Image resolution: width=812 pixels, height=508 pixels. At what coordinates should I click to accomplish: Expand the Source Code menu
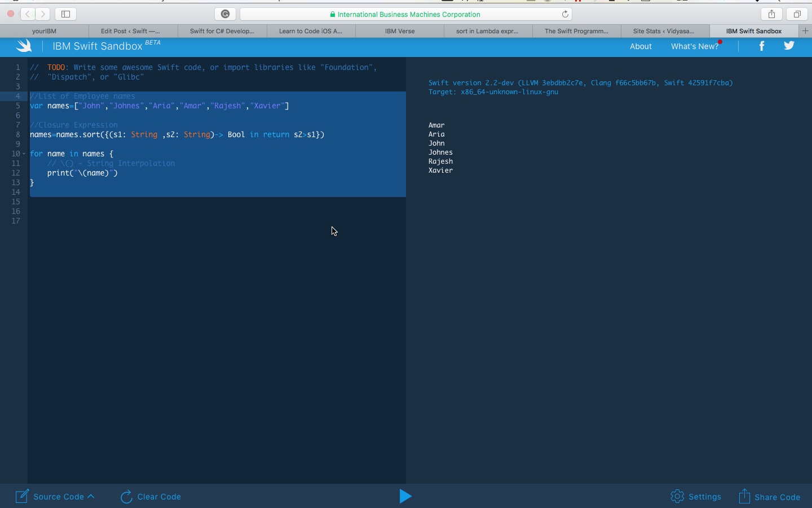(55, 497)
